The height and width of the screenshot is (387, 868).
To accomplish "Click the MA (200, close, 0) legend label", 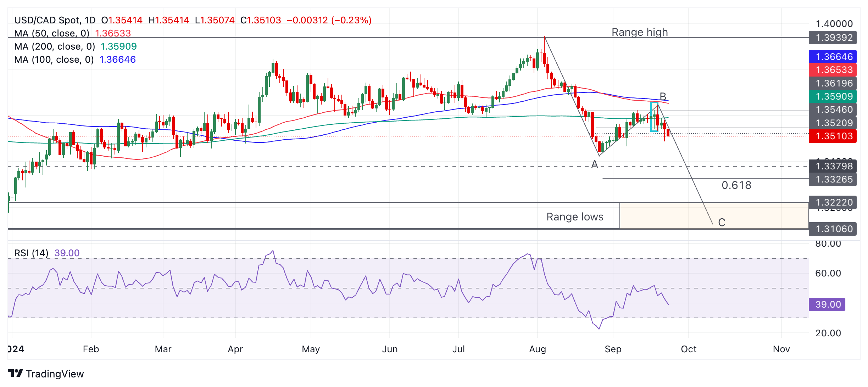I will 55,46.
